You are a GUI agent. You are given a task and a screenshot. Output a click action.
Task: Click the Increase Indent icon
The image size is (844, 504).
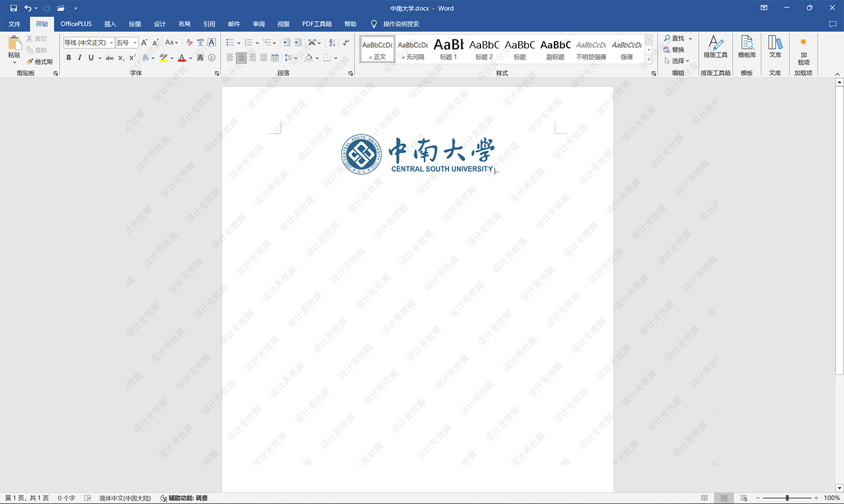[298, 43]
